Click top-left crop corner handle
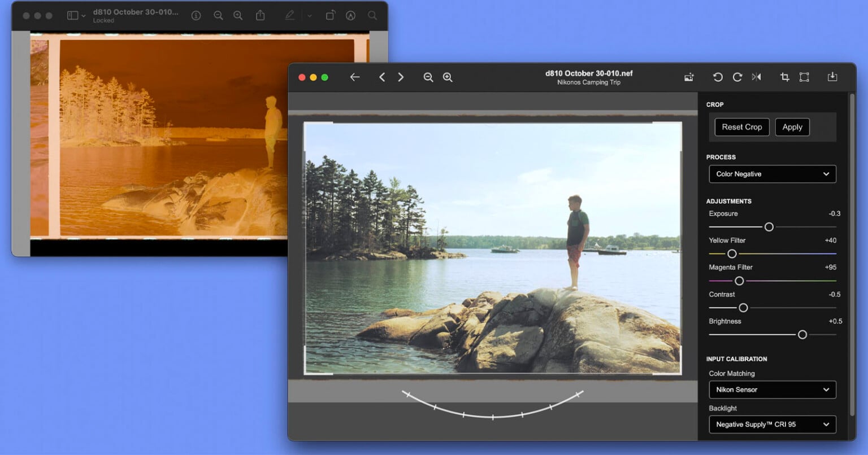 [318, 135]
